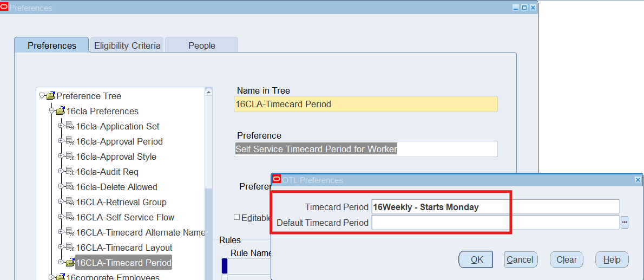Click the 16cla-Approval Period node icon

pyautogui.click(x=70, y=141)
